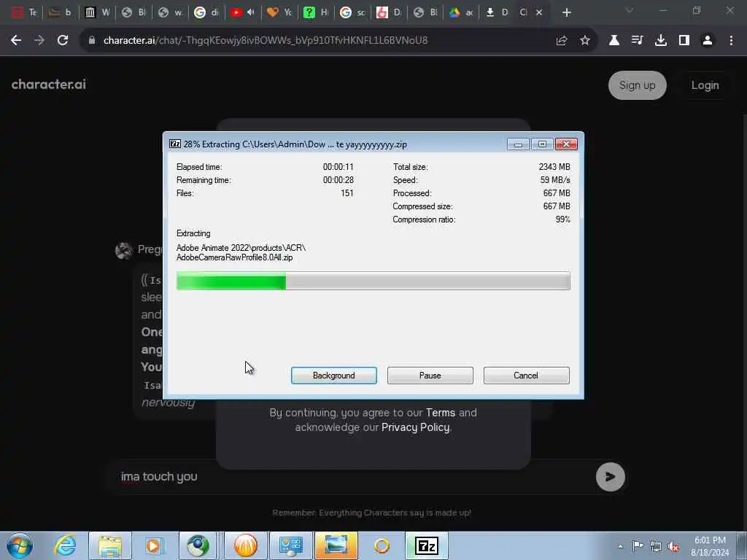This screenshot has height=560, width=747.
Task: Open network status tray icon
Action: [656, 546]
